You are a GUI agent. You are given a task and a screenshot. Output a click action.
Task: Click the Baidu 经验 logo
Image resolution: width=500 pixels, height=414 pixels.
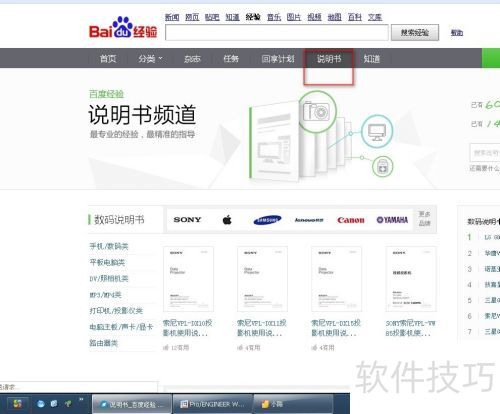click(x=123, y=28)
